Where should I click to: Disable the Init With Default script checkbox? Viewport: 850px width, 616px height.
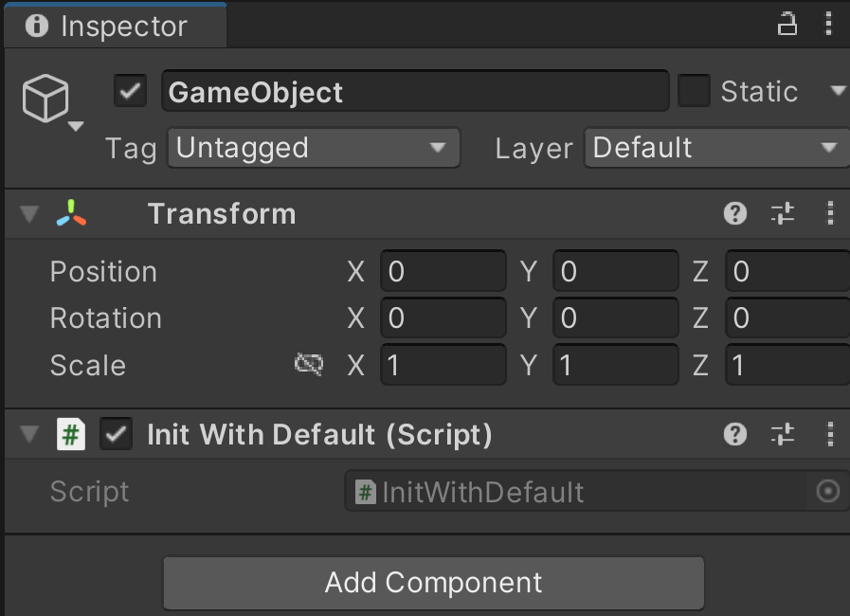tap(116, 434)
